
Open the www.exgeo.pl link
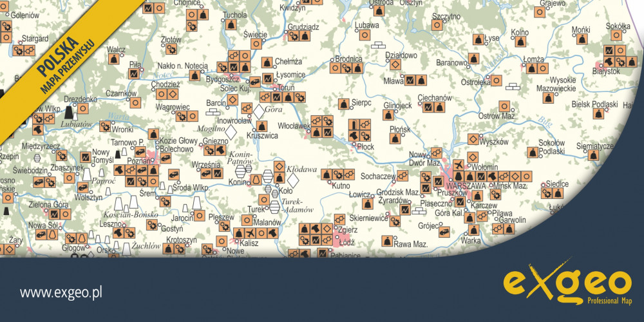(x=61, y=293)
